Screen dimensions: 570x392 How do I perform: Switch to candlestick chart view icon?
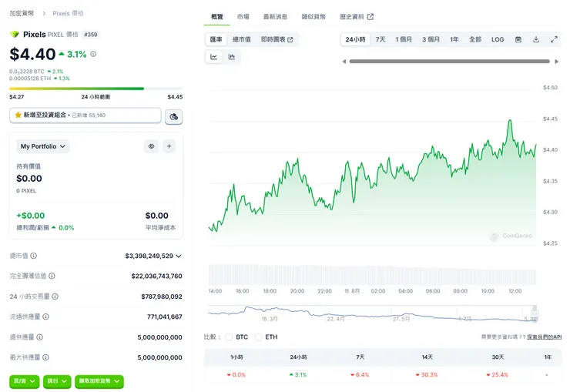click(x=232, y=57)
